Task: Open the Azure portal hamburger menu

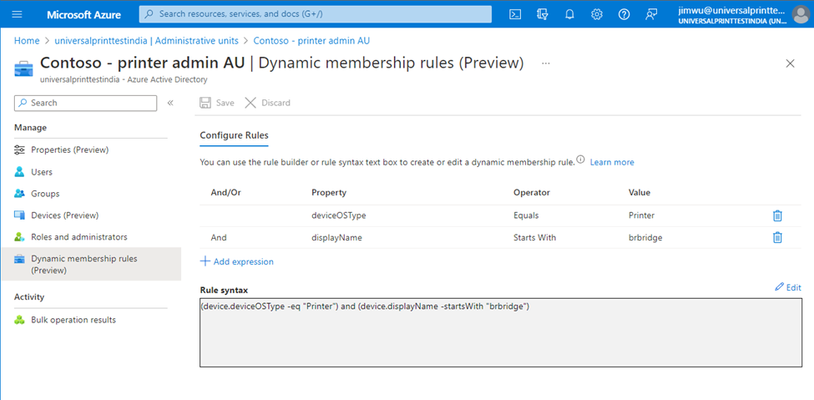Action: [17, 14]
